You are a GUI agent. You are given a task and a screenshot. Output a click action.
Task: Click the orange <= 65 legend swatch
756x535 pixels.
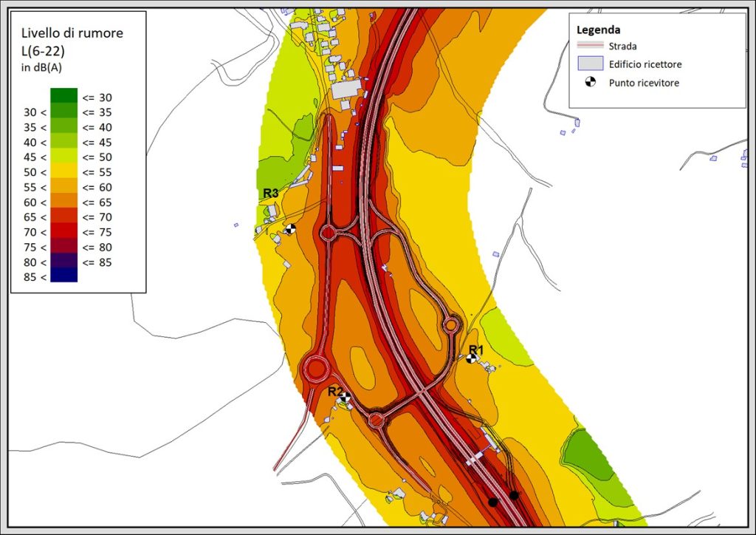(63, 202)
